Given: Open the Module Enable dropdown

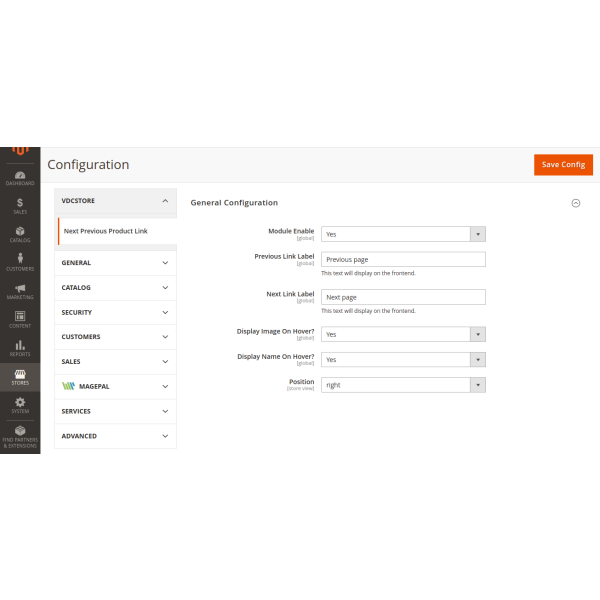Looking at the screenshot, I should (403, 234).
